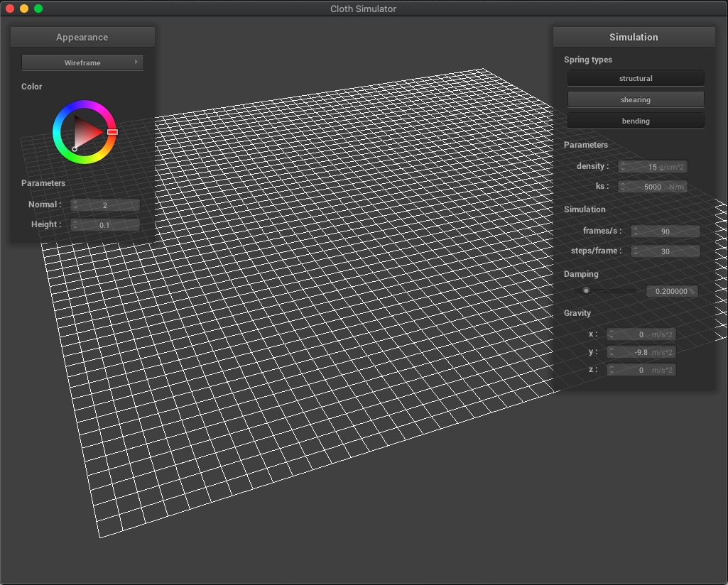Screen dimensions: 728x585
Task: Click the Damping slider knob
Action: point(586,290)
